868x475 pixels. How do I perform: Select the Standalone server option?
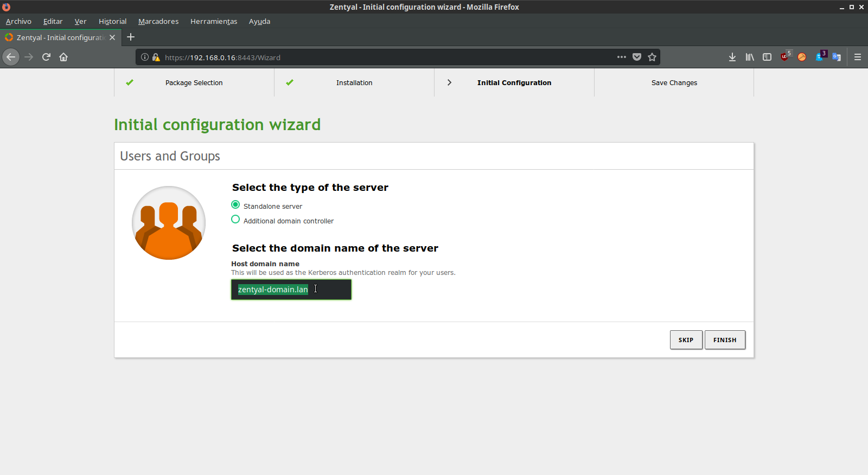point(235,205)
